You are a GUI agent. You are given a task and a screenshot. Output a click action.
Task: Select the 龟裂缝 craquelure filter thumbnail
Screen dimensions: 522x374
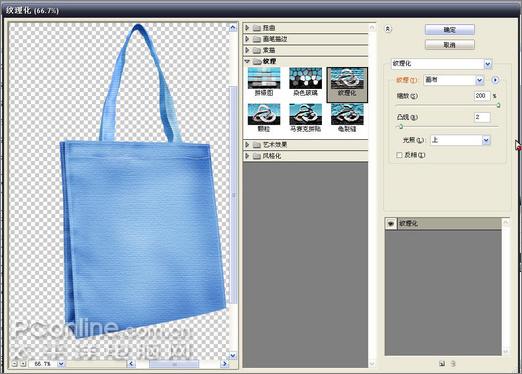pos(347,118)
